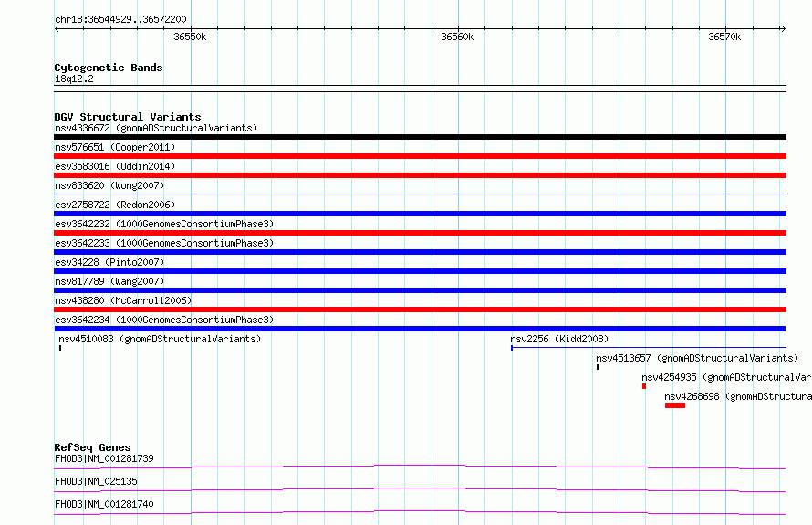Viewport: 812px width, 525px height.
Task: Click the chr18:36544929..36572200 coordinates text
Action: click(x=120, y=19)
